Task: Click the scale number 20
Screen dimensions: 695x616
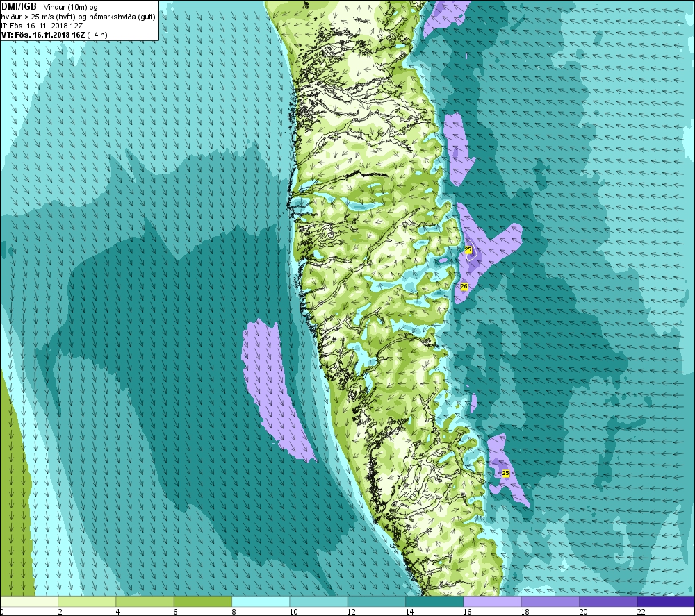Action: click(x=583, y=612)
